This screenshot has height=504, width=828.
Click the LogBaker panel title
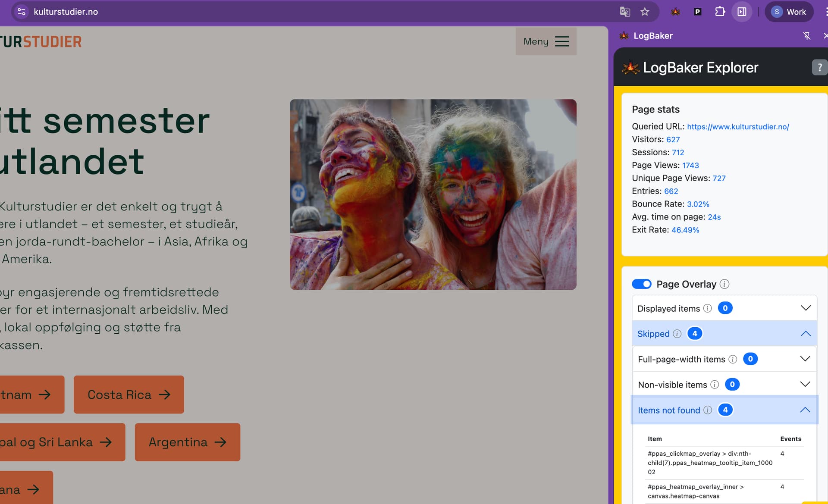pyautogui.click(x=653, y=36)
